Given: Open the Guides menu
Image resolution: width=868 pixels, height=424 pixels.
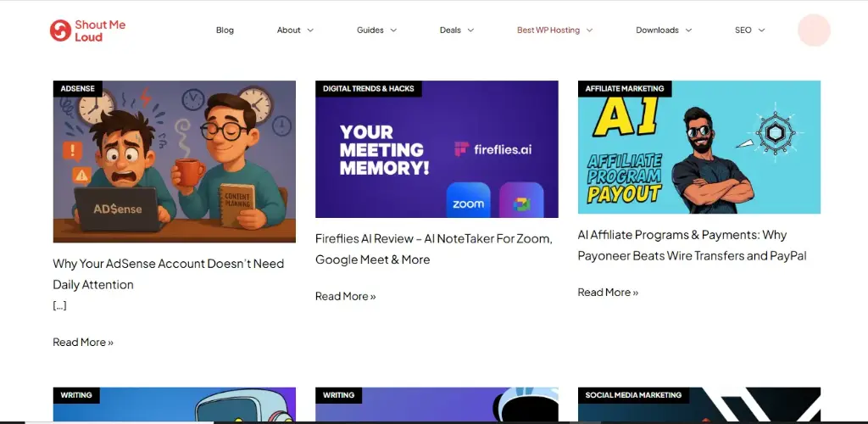Looking at the screenshot, I should [x=370, y=31].
